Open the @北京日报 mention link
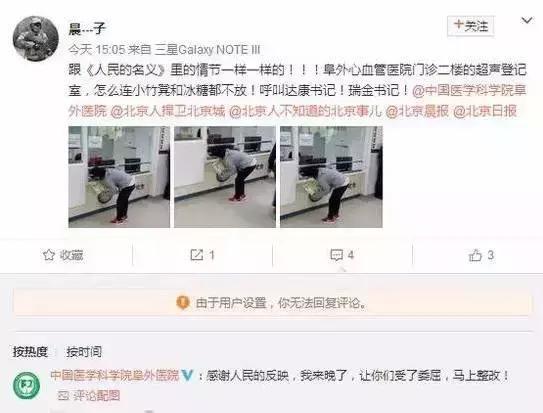Image resolution: width=543 pixels, height=413 pixels. coord(485,111)
